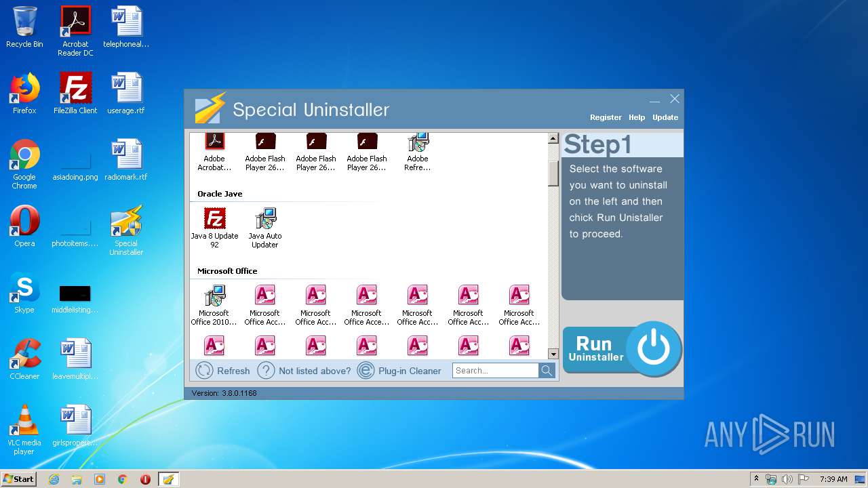Select Special Uninstaller desktop shortcut
Screen dimensions: 868x488
click(126, 230)
